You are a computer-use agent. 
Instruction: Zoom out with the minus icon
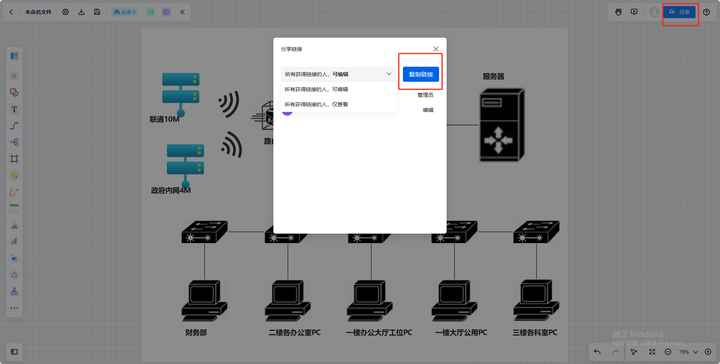point(668,352)
